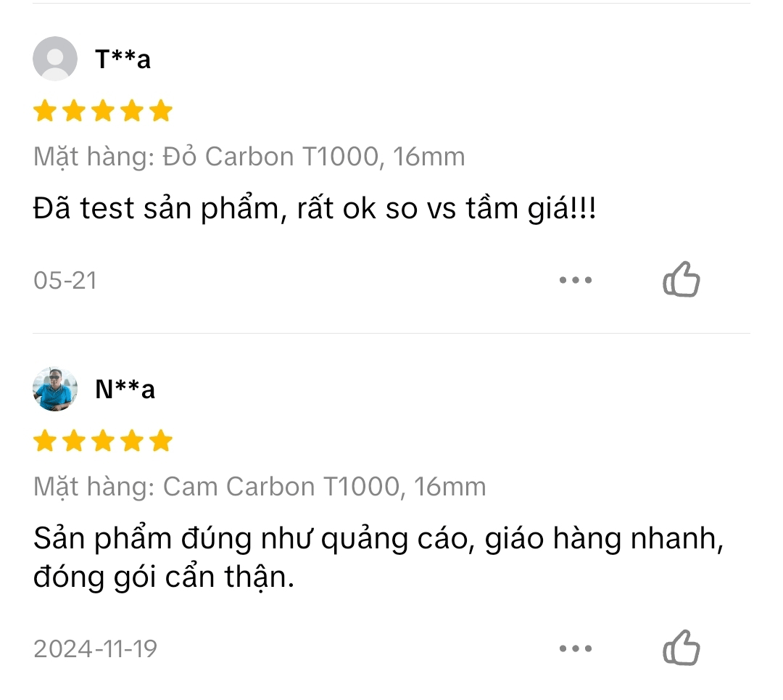Click third star in T**a's rating
Image resolution: width=783 pixels, height=700 pixels.
click(103, 111)
